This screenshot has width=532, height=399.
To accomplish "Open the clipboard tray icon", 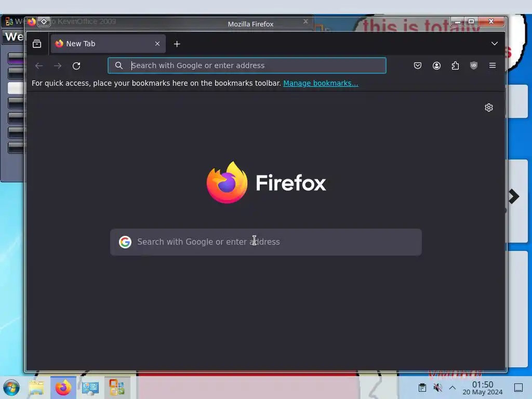I will coord(422,388).
